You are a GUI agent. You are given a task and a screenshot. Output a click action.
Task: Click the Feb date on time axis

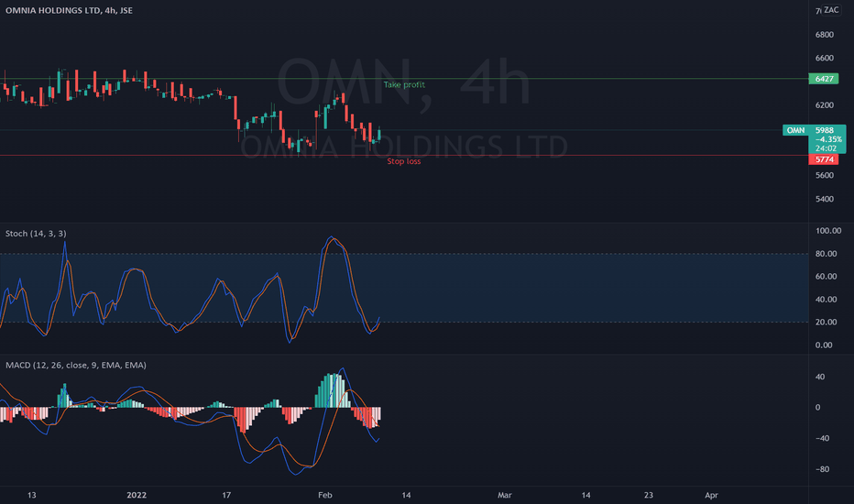tap(324, 495)
